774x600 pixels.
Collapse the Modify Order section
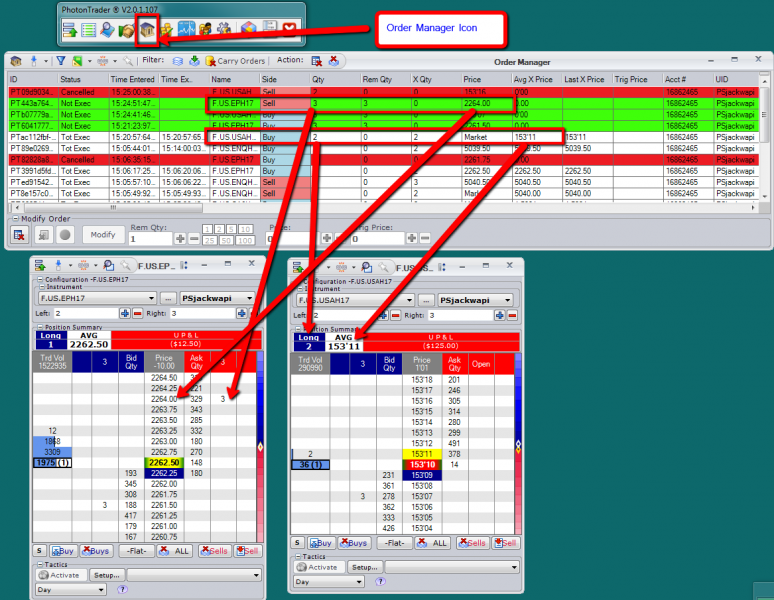[15, 219]
